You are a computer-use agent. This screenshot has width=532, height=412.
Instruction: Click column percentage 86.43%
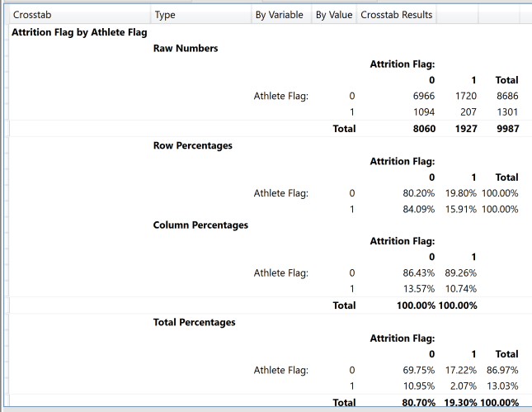pos(419,272)
